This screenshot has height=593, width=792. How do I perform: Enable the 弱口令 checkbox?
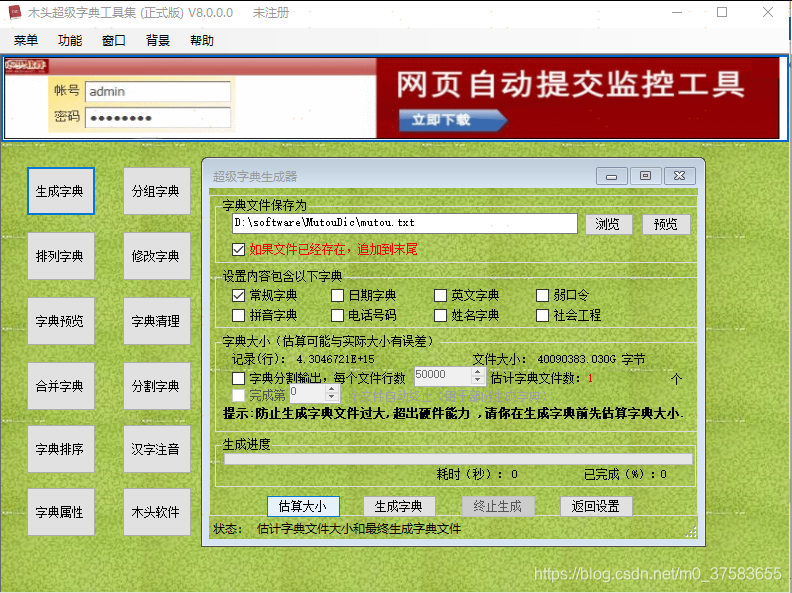(x=542, y=295)
